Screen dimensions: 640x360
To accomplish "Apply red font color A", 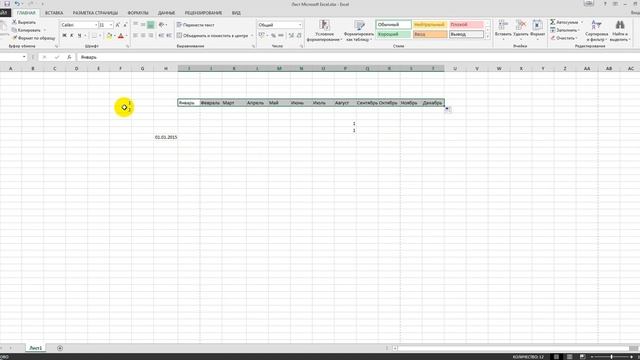I will coord(120,36).
